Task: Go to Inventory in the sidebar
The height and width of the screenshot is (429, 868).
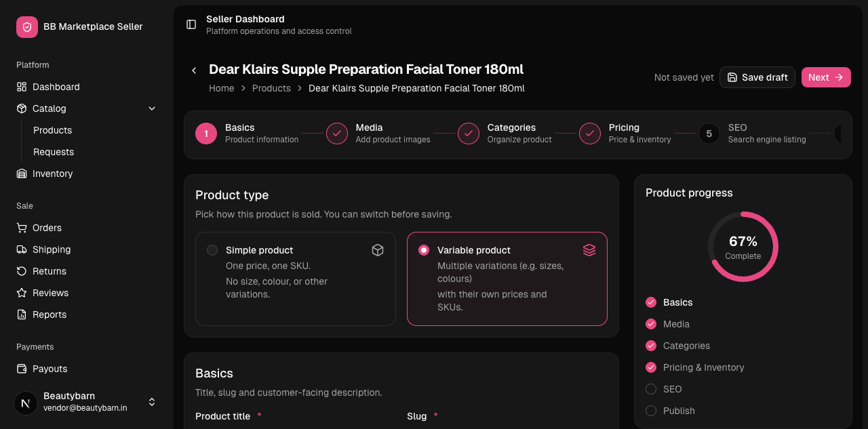Action: (x=87, y=173)
